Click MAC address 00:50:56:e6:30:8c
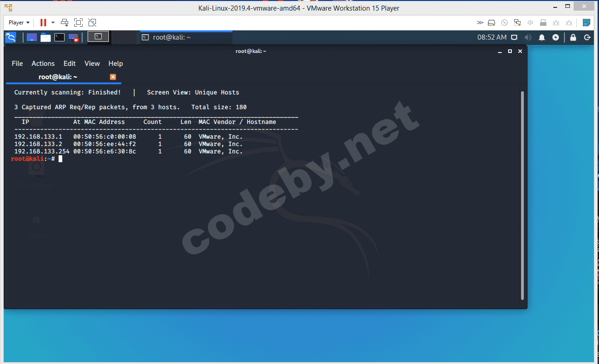 click(x=105, y=152)
